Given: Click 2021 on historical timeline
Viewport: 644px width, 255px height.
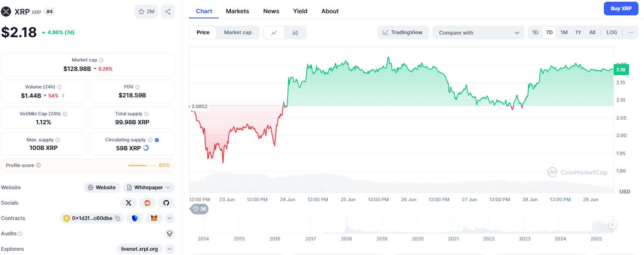Looking at the screenshot, I should (x=453, y=239).
